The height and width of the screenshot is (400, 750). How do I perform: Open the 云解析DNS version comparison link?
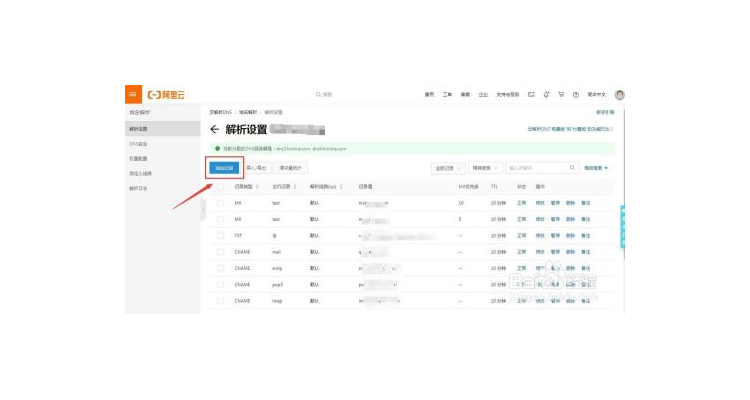[x=570, y=129]
